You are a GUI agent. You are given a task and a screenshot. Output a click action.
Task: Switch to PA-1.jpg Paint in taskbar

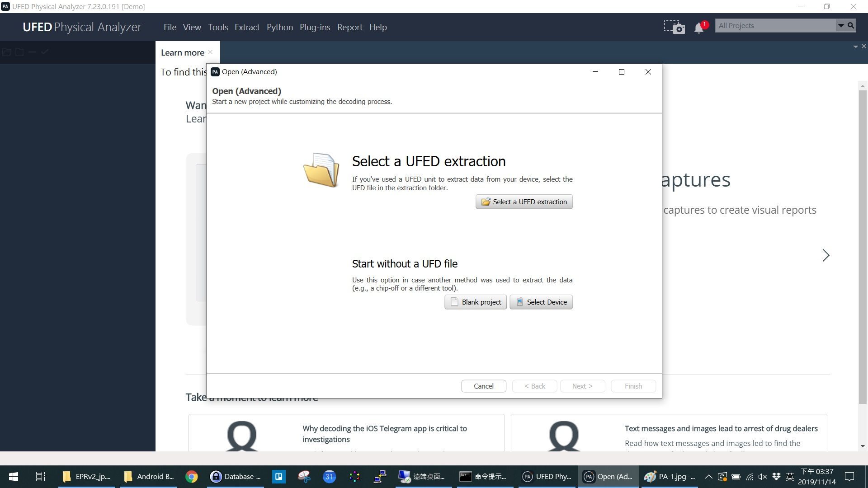[x=670, y=477]
